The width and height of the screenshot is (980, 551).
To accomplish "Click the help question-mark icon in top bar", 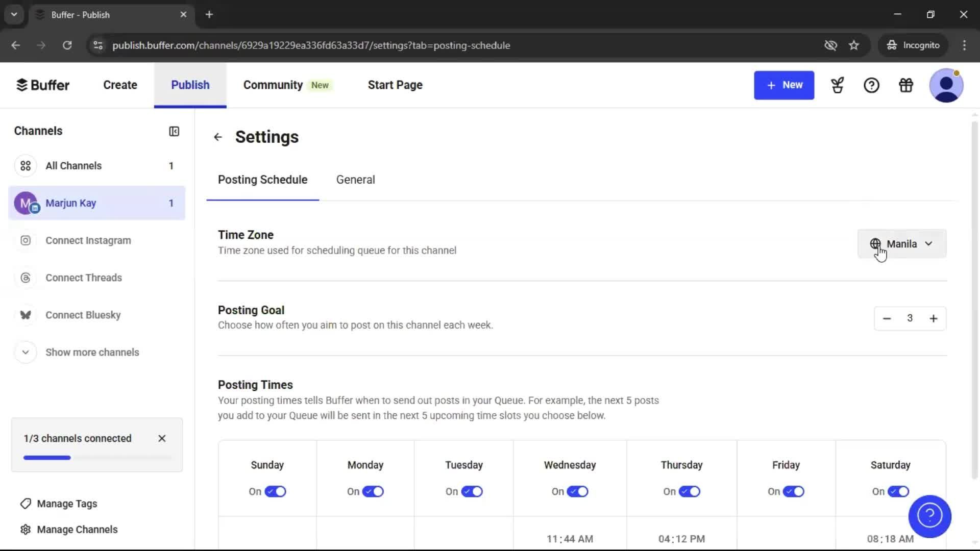I will pyautogui.click(x=872, y=85).
